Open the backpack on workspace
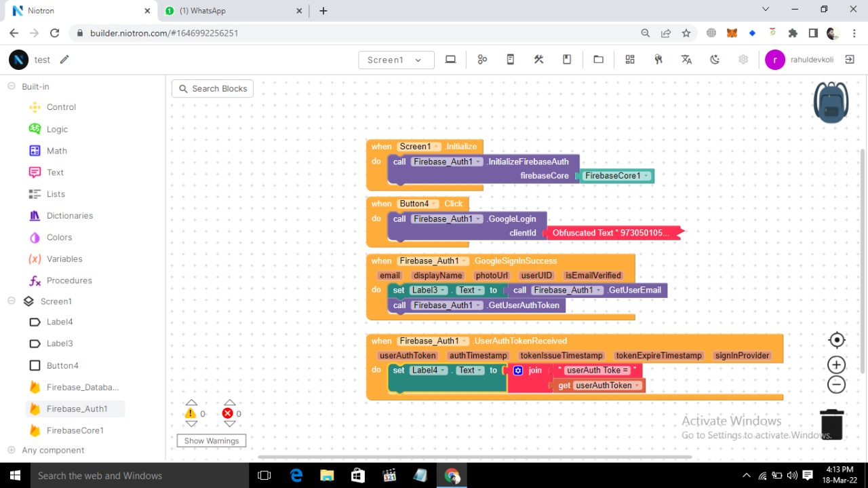The image size is (868, 488). point(831,102)
